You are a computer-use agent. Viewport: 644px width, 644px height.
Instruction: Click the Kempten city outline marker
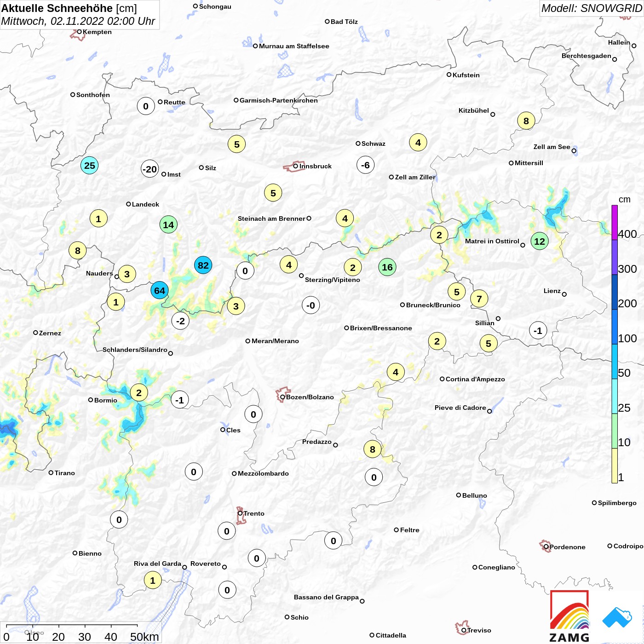tap(77, 34)
